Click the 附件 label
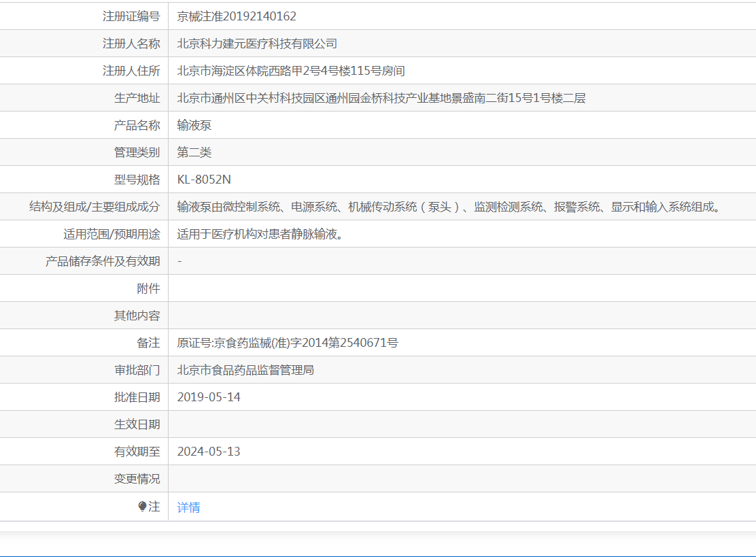This screenshot has height=557, width=756. (148, 288)
